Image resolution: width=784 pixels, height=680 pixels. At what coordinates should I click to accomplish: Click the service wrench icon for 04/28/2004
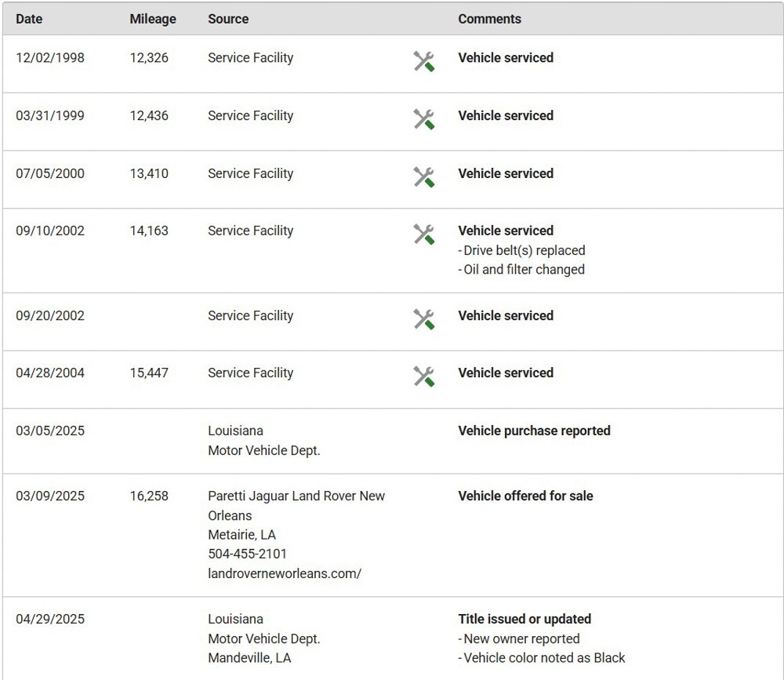point(423,376)
